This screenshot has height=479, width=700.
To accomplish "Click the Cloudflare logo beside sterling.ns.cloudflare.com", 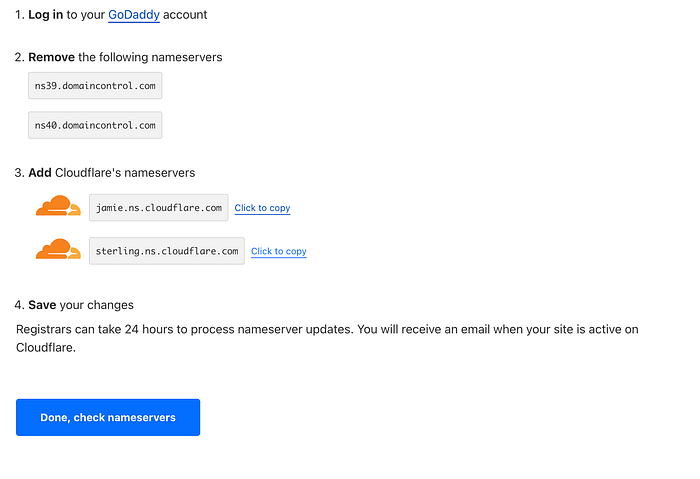I will pyautogui.click(x=58, y=250).
